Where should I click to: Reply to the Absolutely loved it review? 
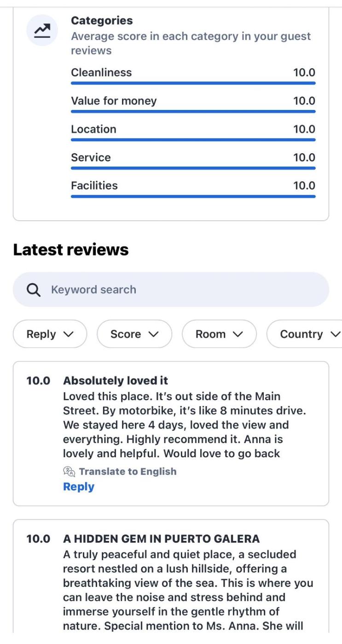[x=79, y=487]
